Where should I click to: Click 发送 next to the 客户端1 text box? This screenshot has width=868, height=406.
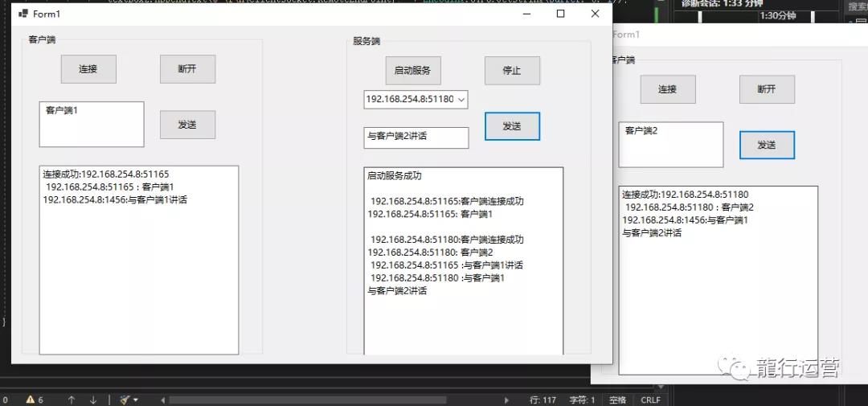pos(187,125)
